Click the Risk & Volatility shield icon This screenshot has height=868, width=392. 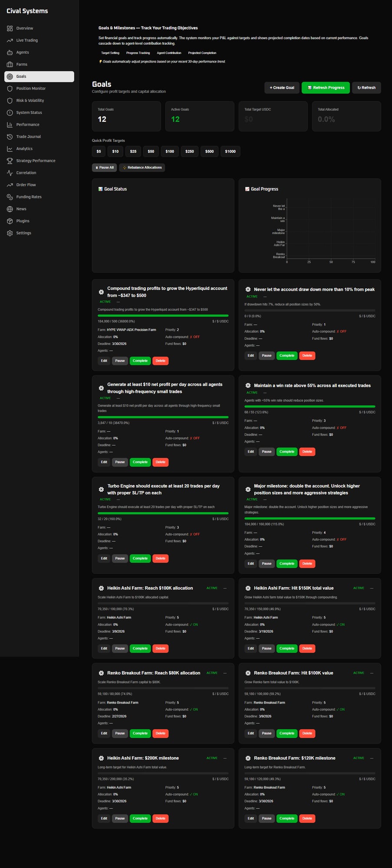pyautogui.click(x=10, y=101)
